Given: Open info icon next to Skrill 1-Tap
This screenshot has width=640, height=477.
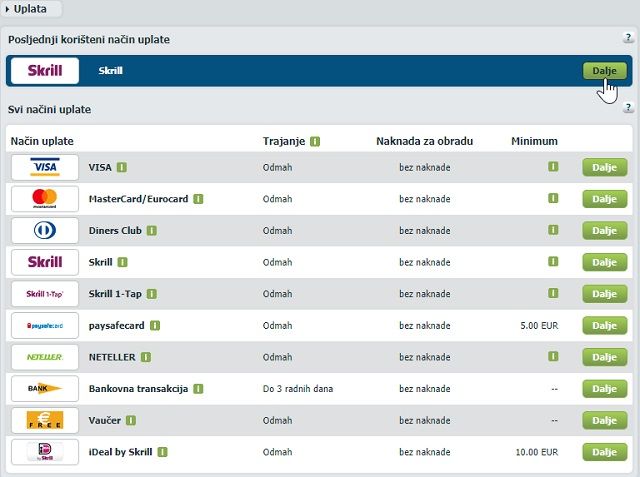Looking at the screenshot, I should (151, 294).
